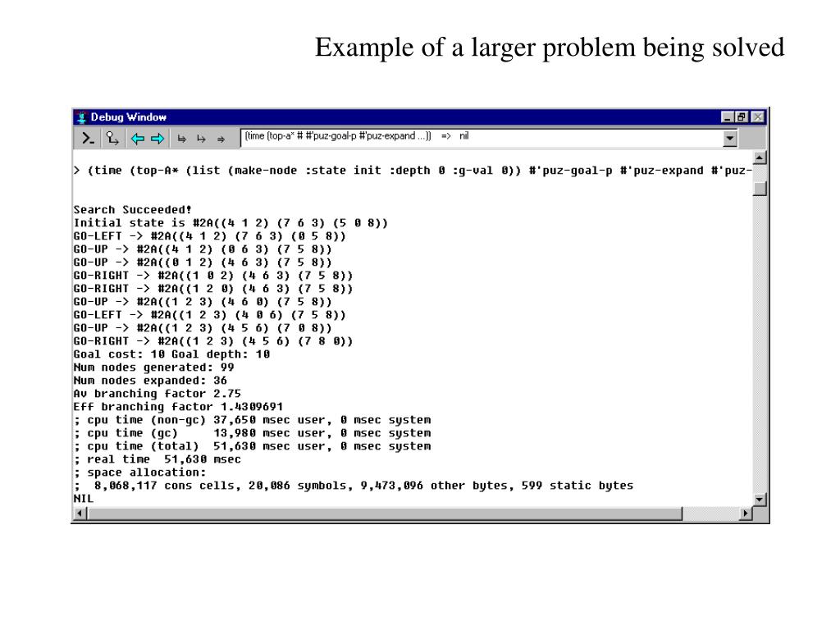
Task: Minimize the Debug Window
Action: coord(727,116)
